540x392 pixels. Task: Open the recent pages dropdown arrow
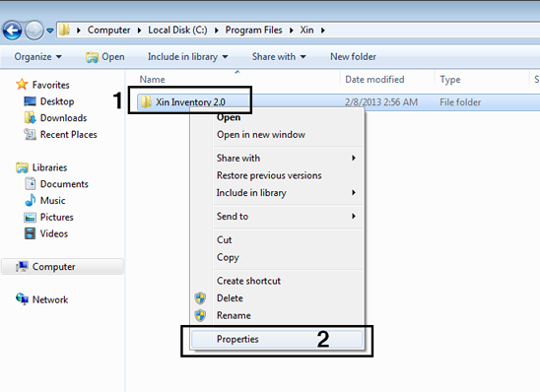[50, 31]
